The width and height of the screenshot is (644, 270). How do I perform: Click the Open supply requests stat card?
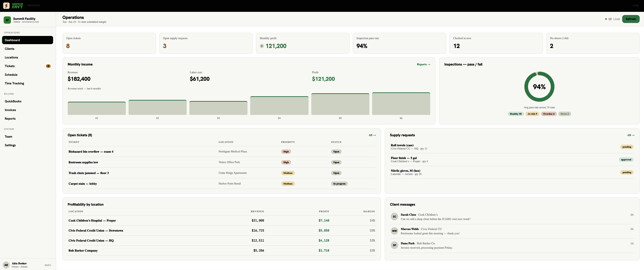[x=206, y=43]
